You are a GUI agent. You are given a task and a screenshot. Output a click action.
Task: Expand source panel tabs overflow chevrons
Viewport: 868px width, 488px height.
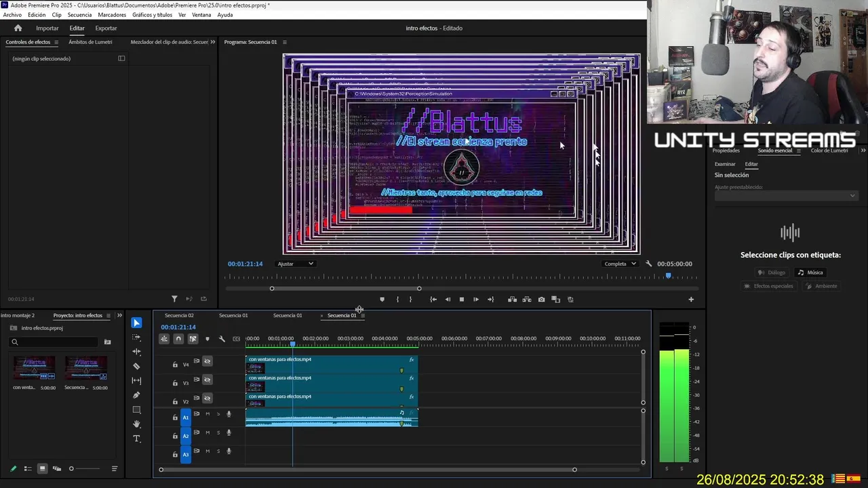point(212,42)
